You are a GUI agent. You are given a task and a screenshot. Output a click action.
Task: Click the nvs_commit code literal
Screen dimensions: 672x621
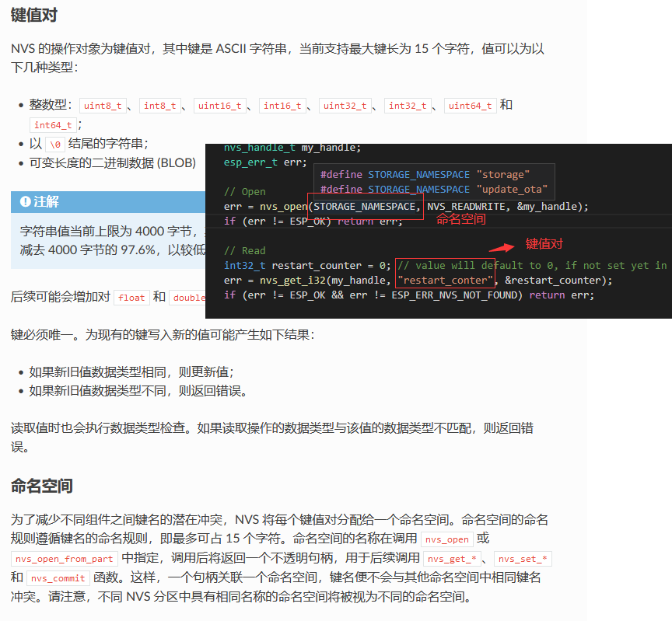[58, 578]
